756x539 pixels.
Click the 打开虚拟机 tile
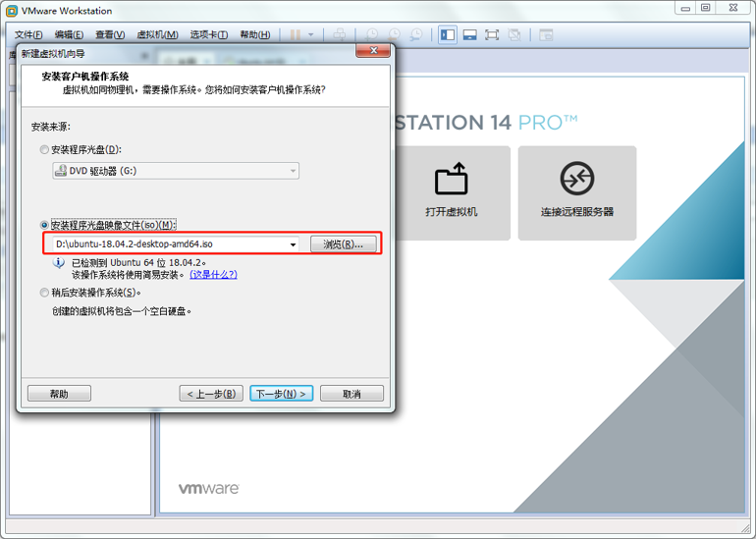452,192
